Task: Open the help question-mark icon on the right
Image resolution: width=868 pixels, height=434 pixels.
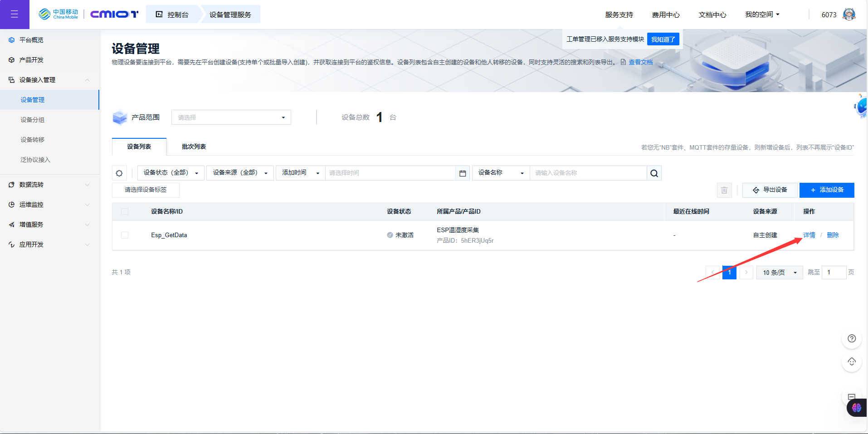Action: pyautogui.click(x=851, y=338)
